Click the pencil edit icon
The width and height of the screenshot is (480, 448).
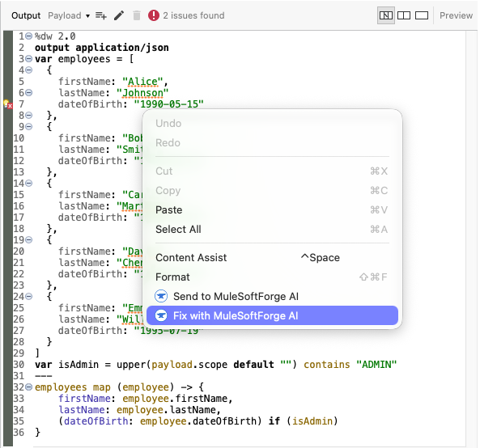tap(119, 15)
